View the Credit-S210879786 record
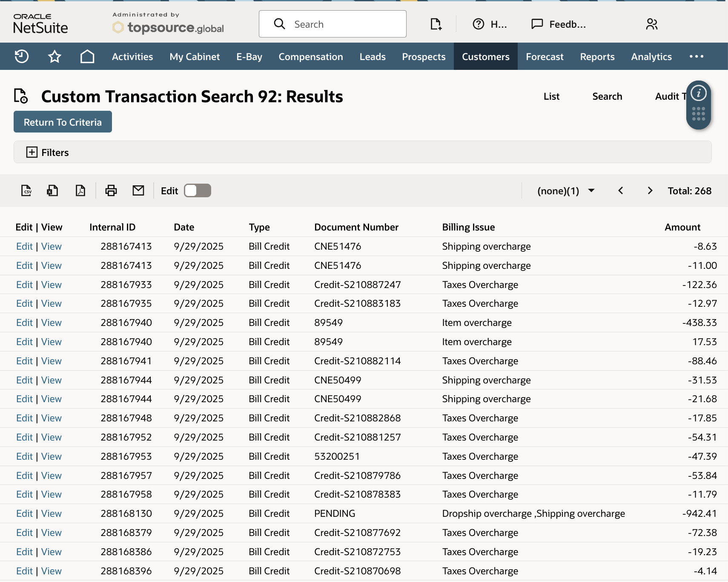 52,475
